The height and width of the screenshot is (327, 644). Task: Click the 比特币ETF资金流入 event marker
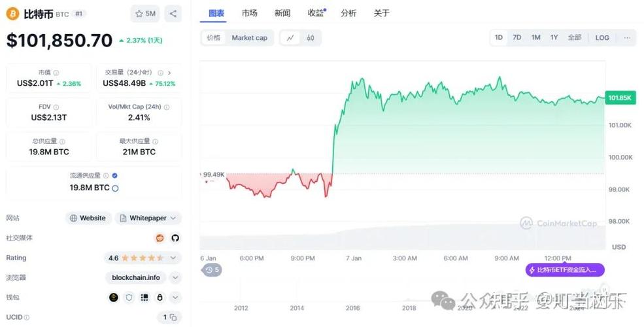pyautogui.click(x=565, y=269)
